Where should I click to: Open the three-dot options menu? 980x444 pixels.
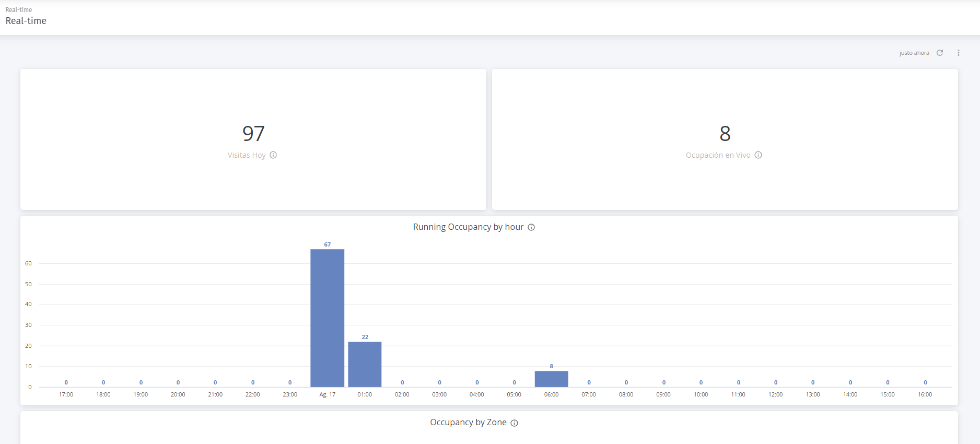(959, 53)
